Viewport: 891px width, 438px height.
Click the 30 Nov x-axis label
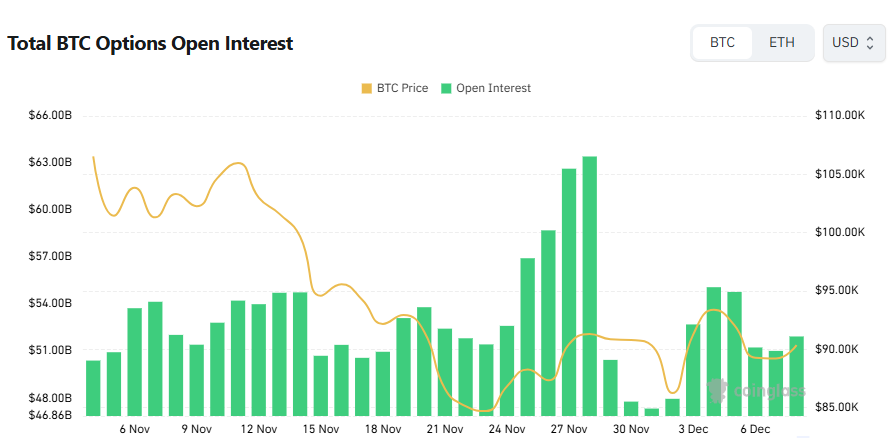pyautogui.click(x=631, y=429)
